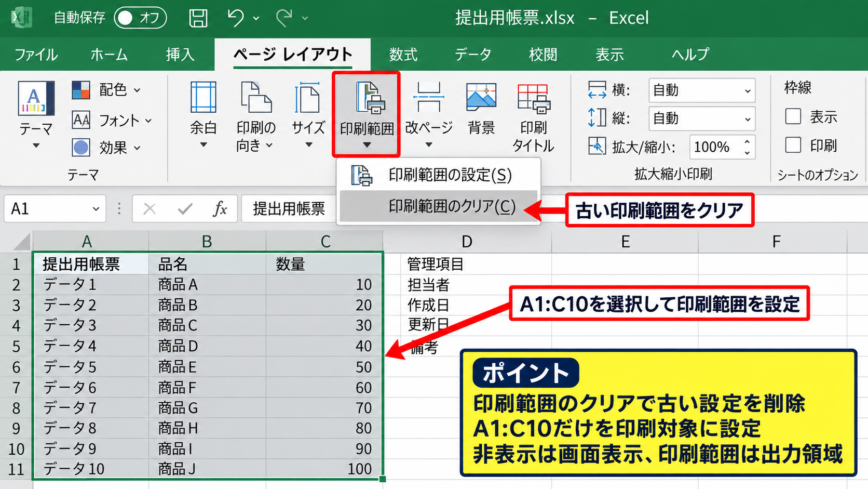Enable the 枠線 印刷 checkbox
Image resolution: width=868 pixels, height=489 pixels.
(x=793, y=145)
